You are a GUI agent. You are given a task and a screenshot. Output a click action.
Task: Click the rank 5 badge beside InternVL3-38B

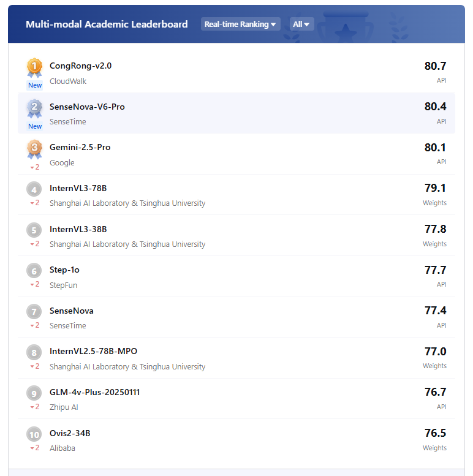(34, 230)
